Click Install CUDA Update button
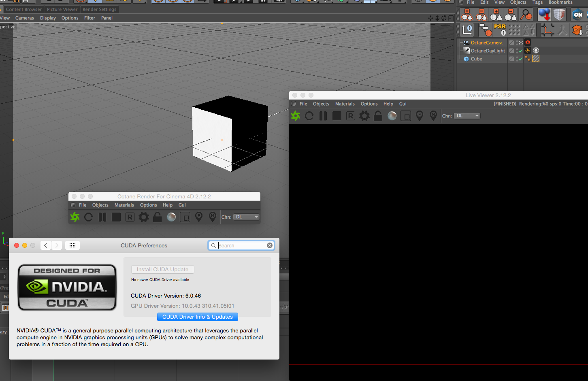 [162, 269]
